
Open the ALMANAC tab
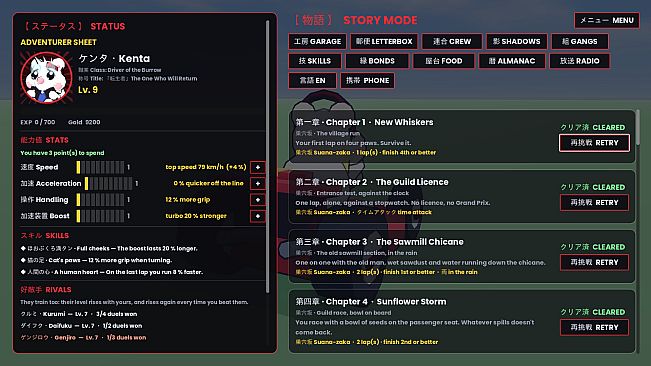pos(512,61)
